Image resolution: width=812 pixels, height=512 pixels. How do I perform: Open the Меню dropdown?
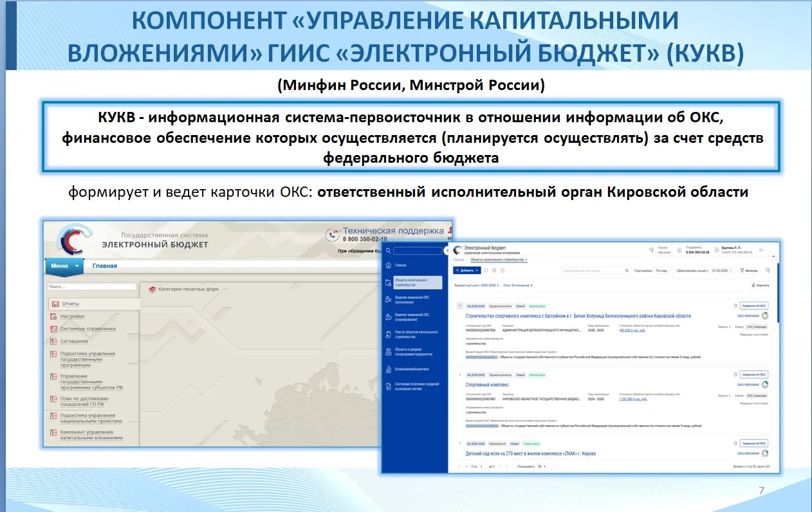click(x=64, y=266)
